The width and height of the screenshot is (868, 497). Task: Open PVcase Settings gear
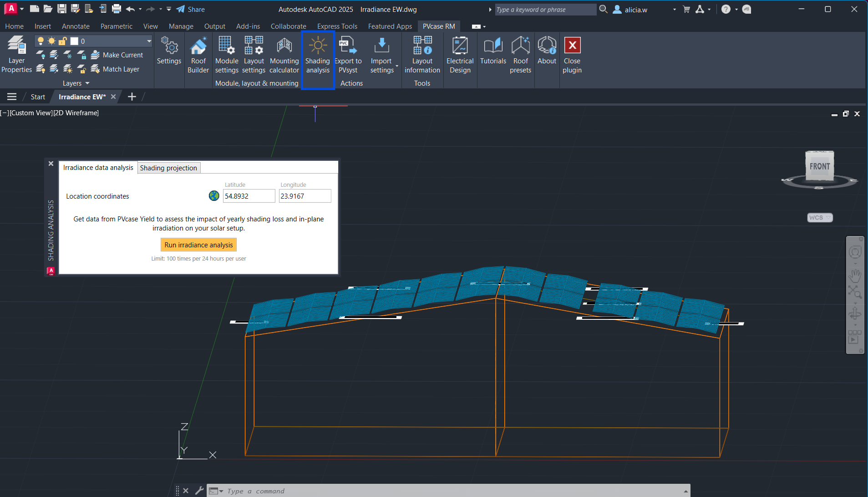coord(169,51)
